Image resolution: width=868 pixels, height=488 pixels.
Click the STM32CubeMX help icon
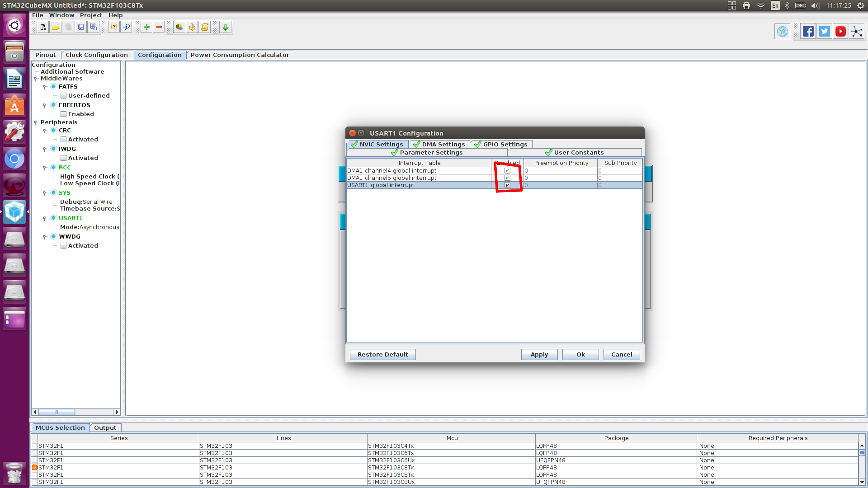click(114, 27)
